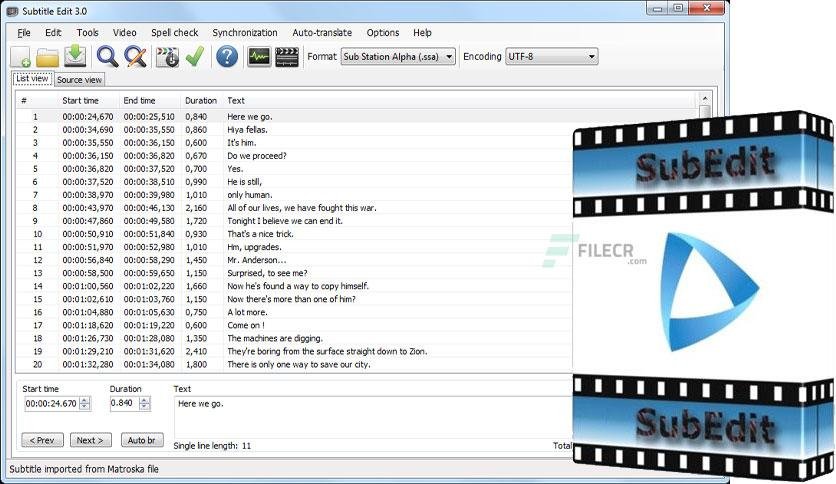Image resolution: width=836 pixels, height=484 pixels.
Task: Open the Options menu
Action: point(383,33)
